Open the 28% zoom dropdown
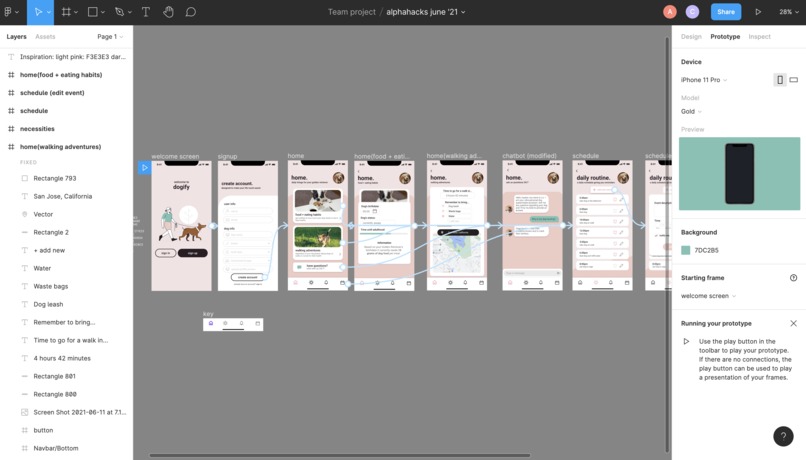Screen dimensions: 806x460 [x=789, y=12]
